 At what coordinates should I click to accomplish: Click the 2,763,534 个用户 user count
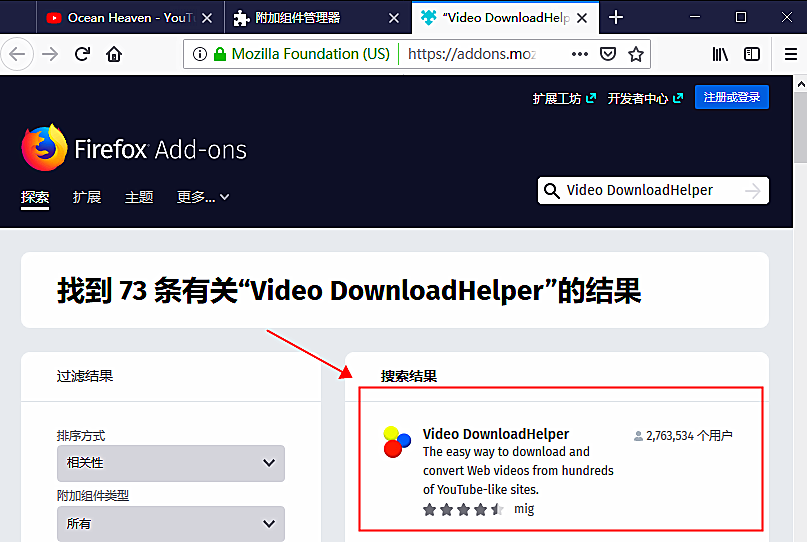coord(683,436)
